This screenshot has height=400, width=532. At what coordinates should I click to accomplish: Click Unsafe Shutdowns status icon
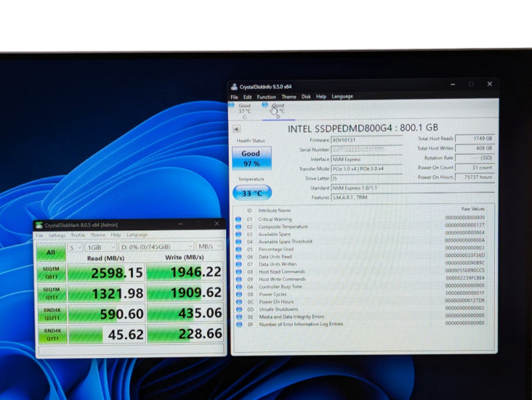(x=239, y=309)
